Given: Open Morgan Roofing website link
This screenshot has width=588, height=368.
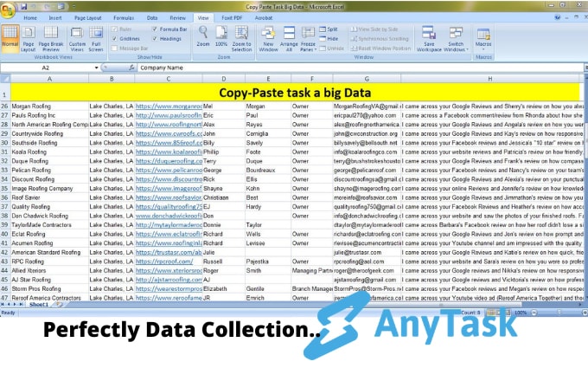Looking at the screenshot, I should point(169,107).
